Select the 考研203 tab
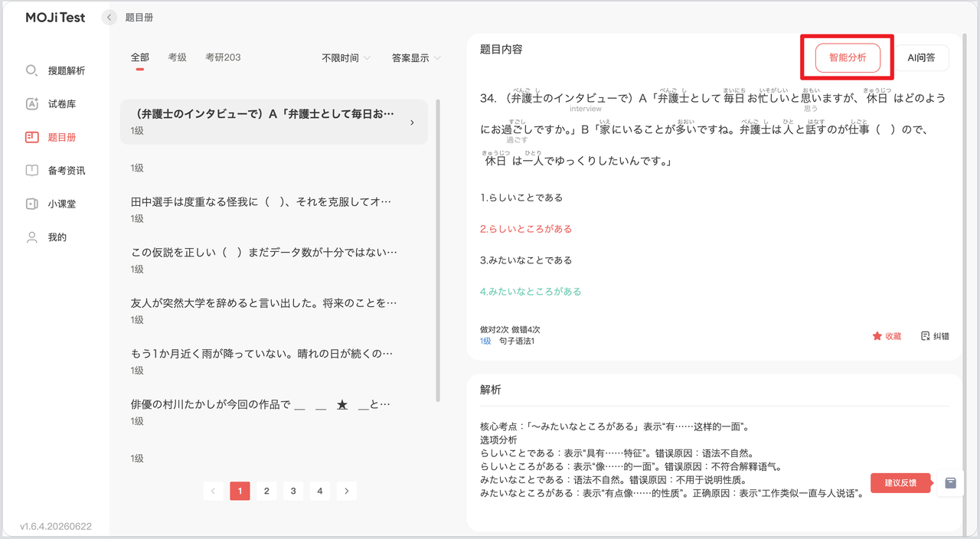This screenshot has height=539, width=980. point(223,57)
